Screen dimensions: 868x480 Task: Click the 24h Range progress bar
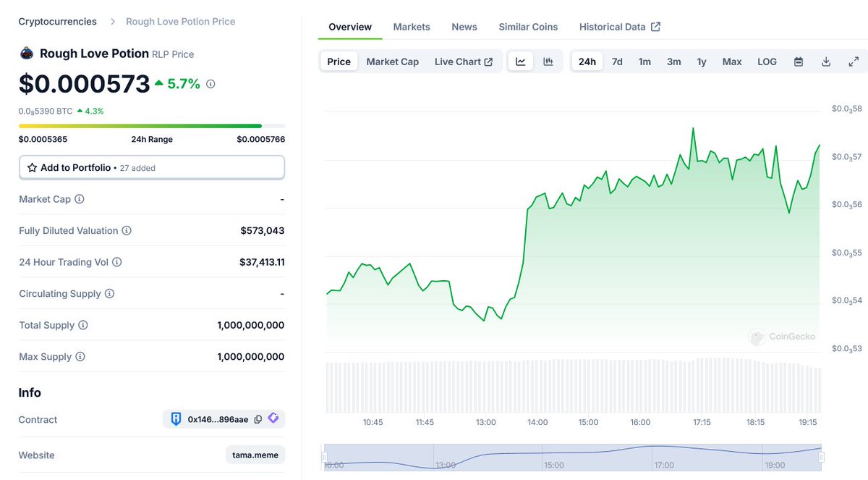(x=152, y=126)
